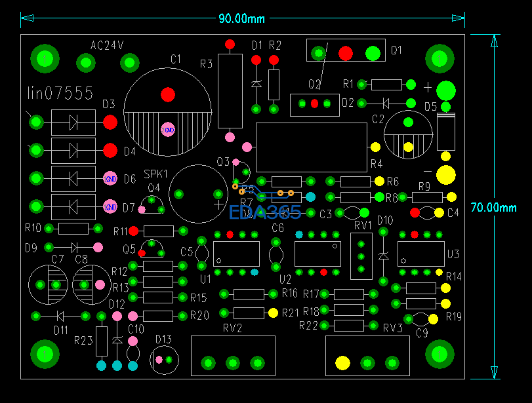Select the SPK1 speaker label
This screenshot has height=403, width=532.
[155, 174]
